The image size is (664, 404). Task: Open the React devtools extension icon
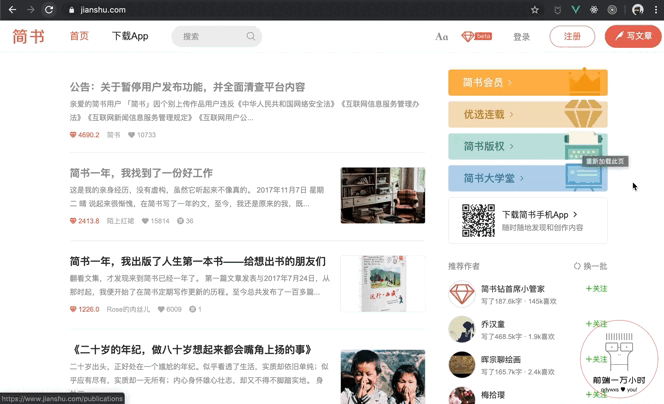594,10
